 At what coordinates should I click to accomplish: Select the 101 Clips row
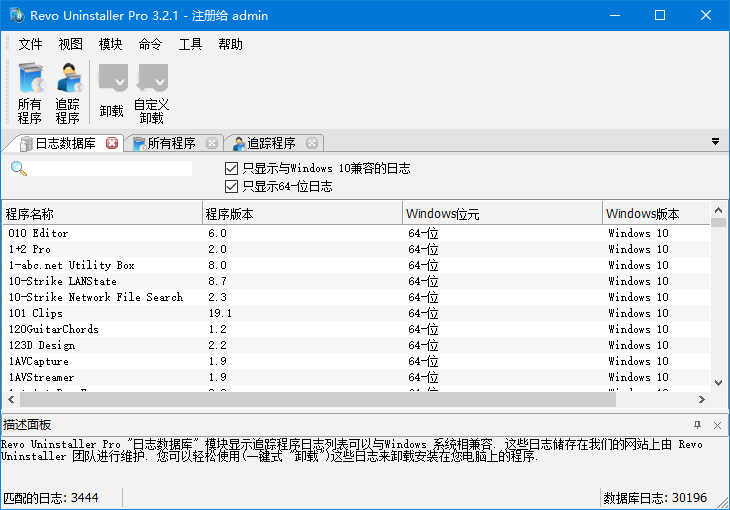[x=356, y=313]
